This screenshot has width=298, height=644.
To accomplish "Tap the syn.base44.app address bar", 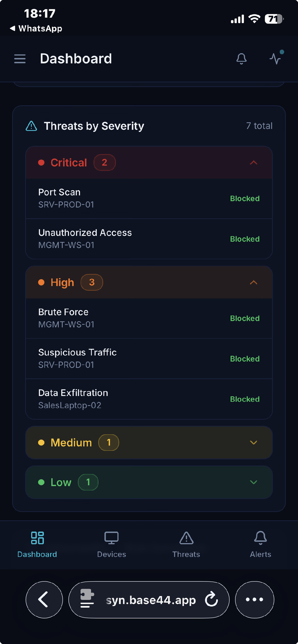I will coord(151,600).
